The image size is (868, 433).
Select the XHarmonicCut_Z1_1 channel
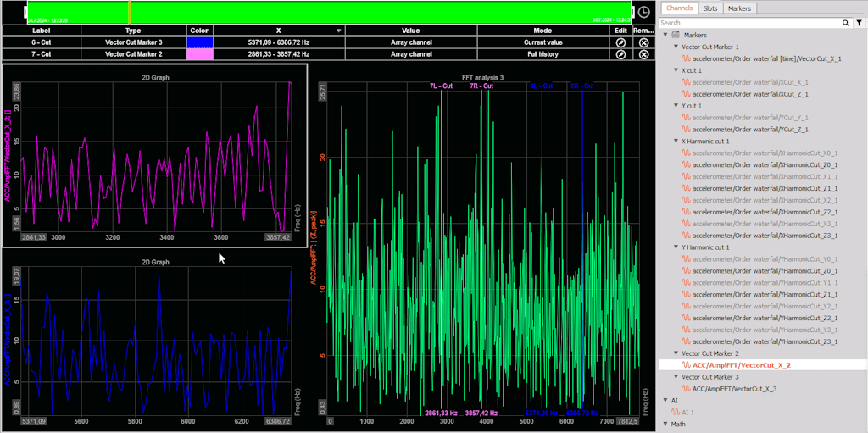(765, 188)
